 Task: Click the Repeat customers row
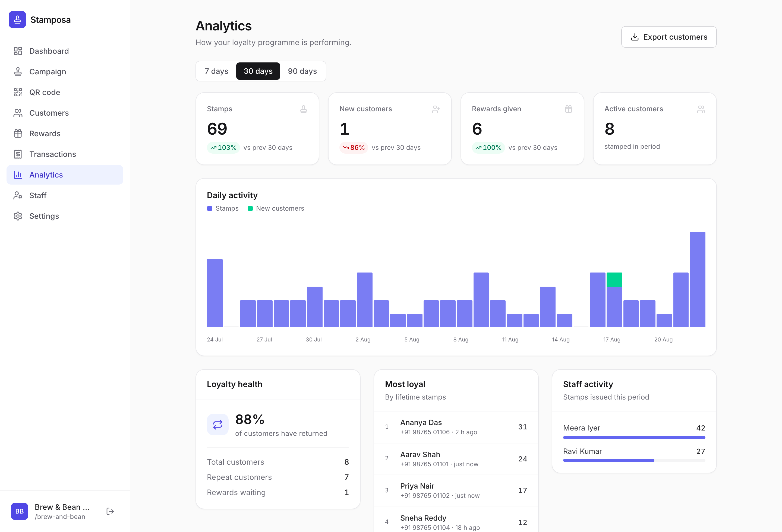[278, 477]
